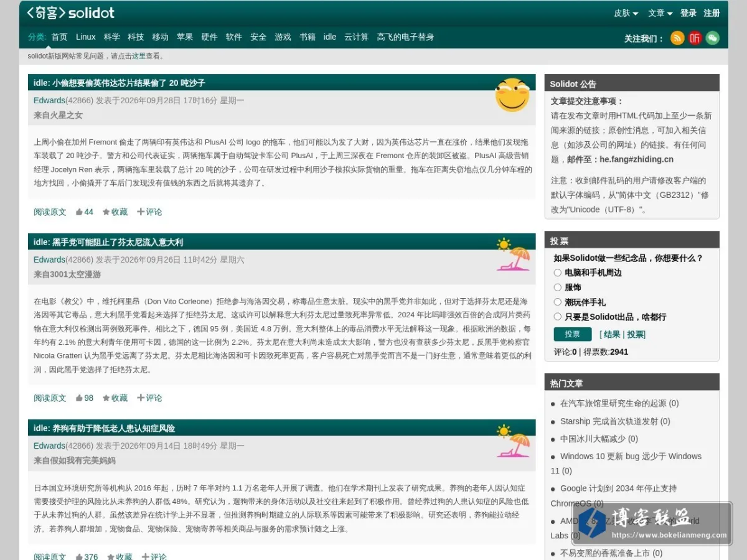Open the red Weibo follow icon
747x560 pixels.
(695, 38)
